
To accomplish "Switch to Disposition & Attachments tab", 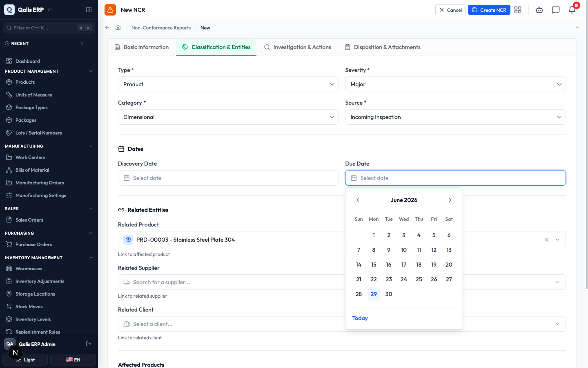I will tap(383, 47).
